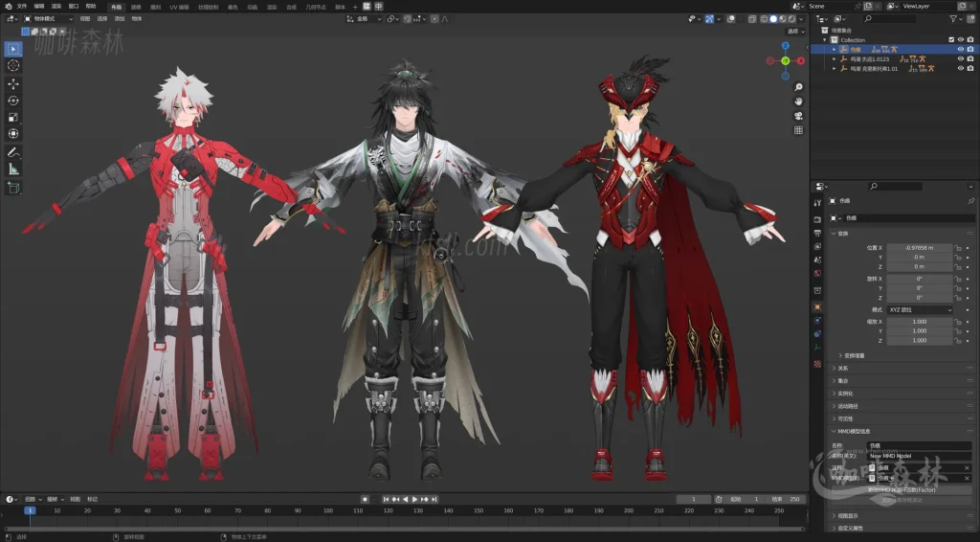Image resolution: width=980 pixels, height=542 pixels.
Task: Toggle visibility of 伪造1.0123 object
Action: 961,58
